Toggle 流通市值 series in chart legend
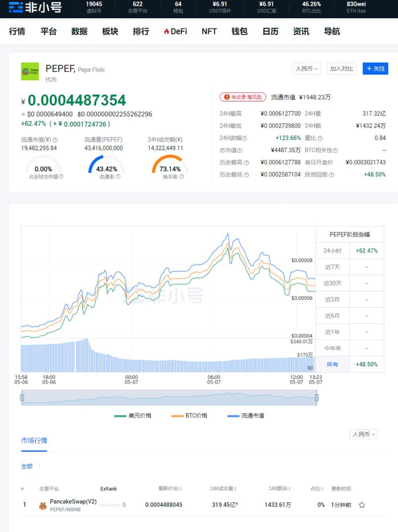 tap(246, 416)
